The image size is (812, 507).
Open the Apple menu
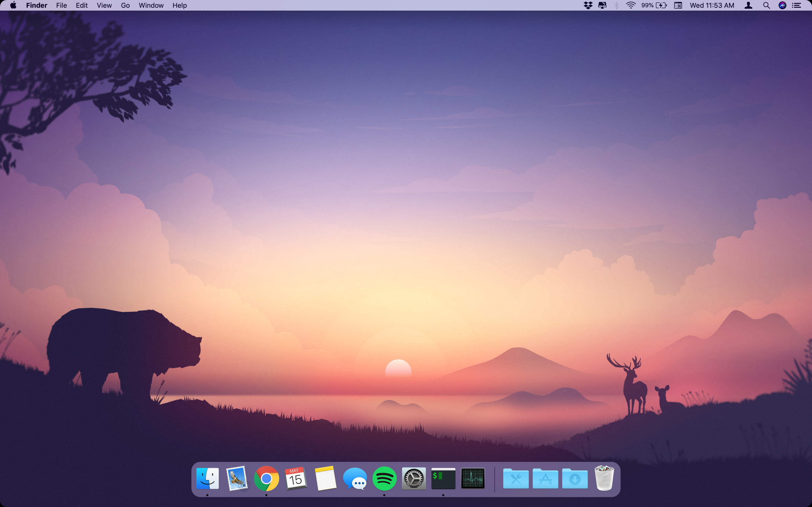coord(13,5)
